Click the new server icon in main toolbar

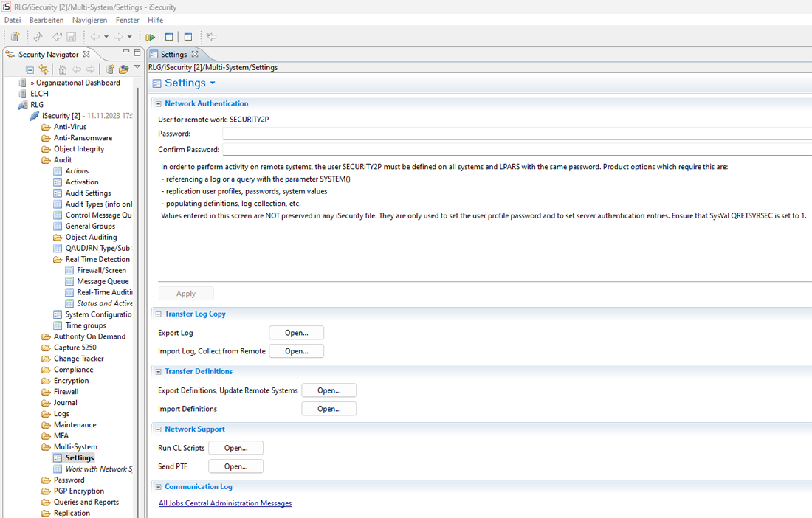pyautogui.click(x=15, y=37)
